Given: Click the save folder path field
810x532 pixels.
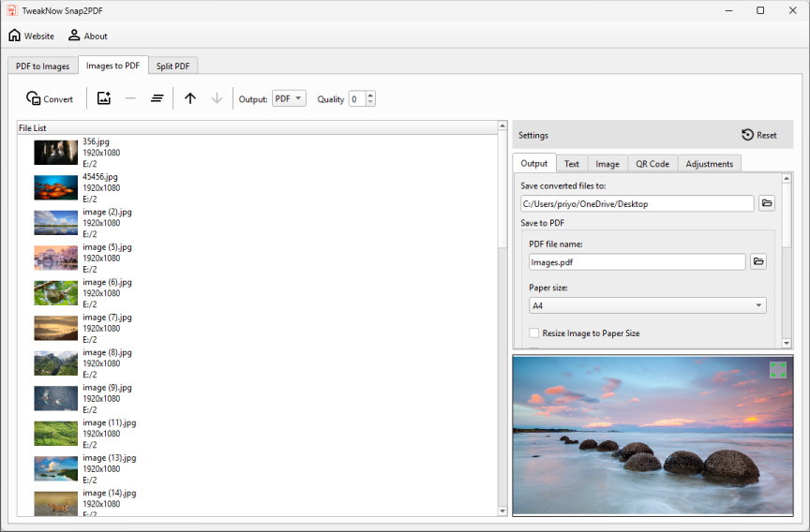Looking at the screenshot, I should click(x=637, y=204).
